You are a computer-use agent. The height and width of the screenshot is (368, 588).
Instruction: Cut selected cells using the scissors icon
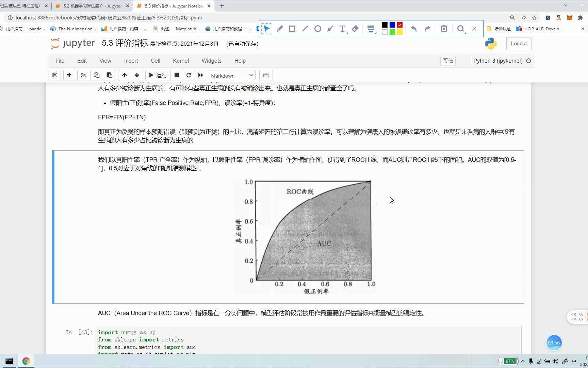tap(84, 75)
